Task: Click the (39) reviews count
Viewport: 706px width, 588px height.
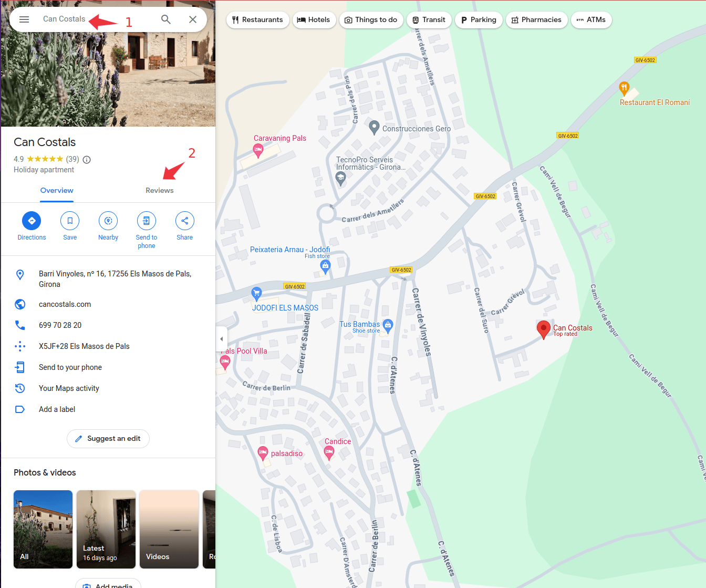Action: tap(72, 159)
